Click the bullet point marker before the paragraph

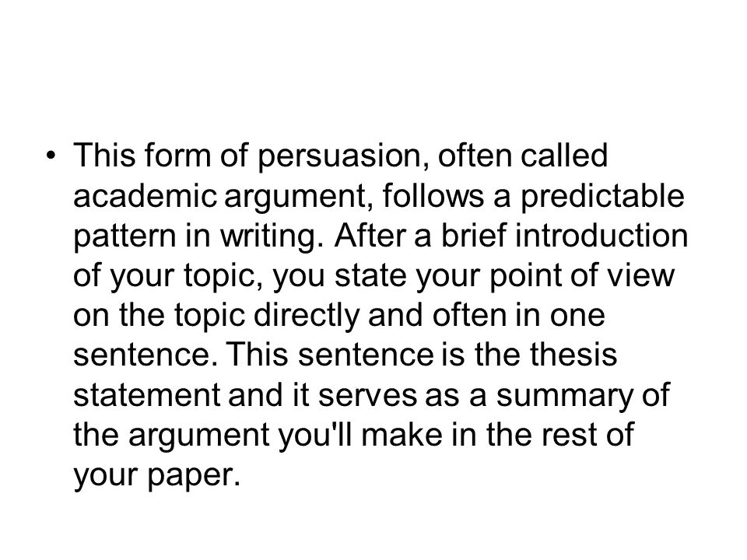coord(51,156)
